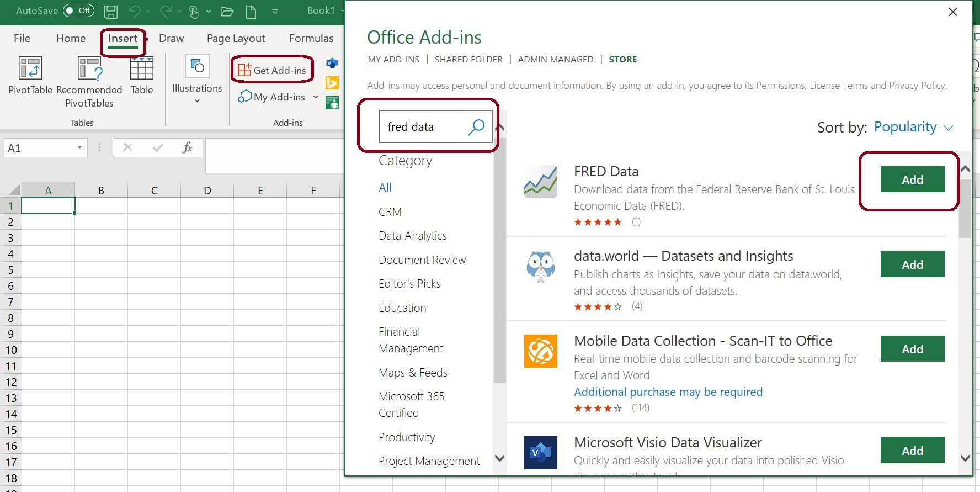Expand My Add-ins dropdown arrow

(x=316, y=97)
